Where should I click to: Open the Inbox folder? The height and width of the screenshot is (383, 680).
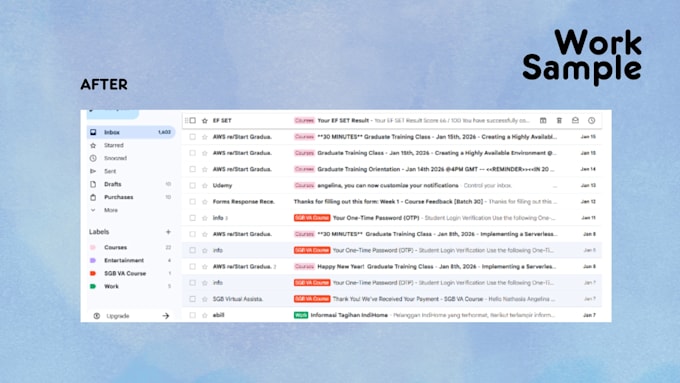(x=131, y=132)
